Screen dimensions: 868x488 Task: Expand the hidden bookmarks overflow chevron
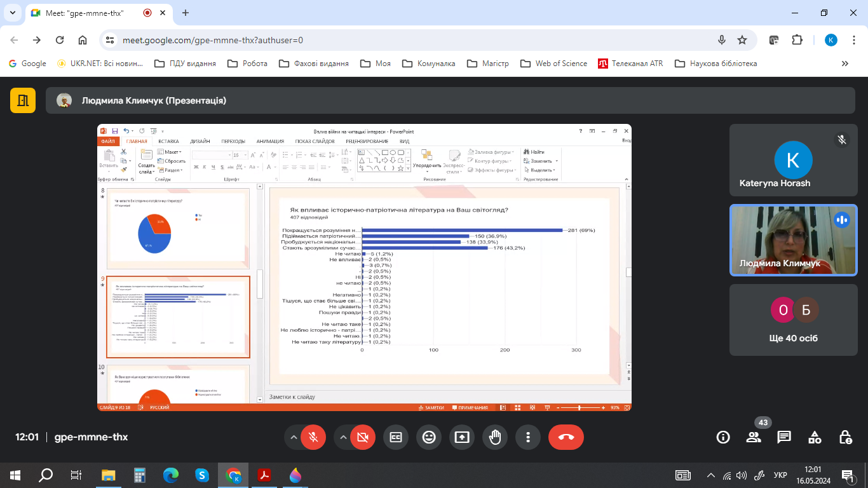click(844, 64)
